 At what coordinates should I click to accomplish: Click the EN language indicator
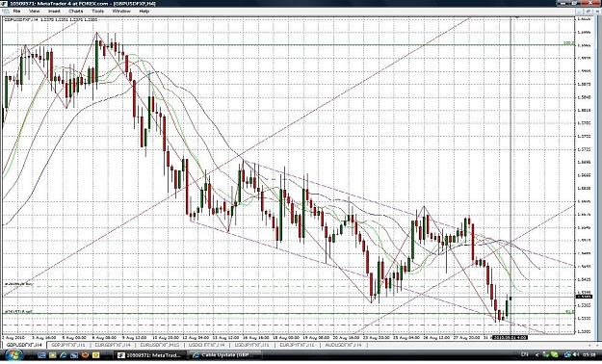(x=524, y=354)
